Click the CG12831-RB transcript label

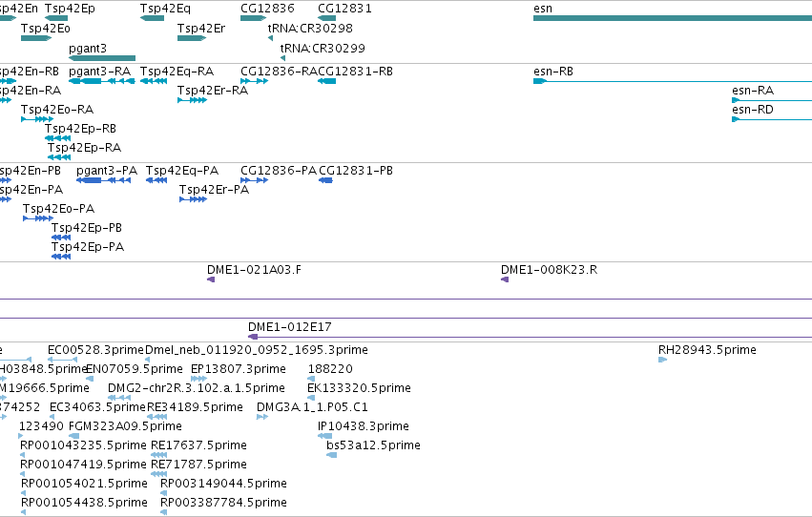(x=355, y=72)
